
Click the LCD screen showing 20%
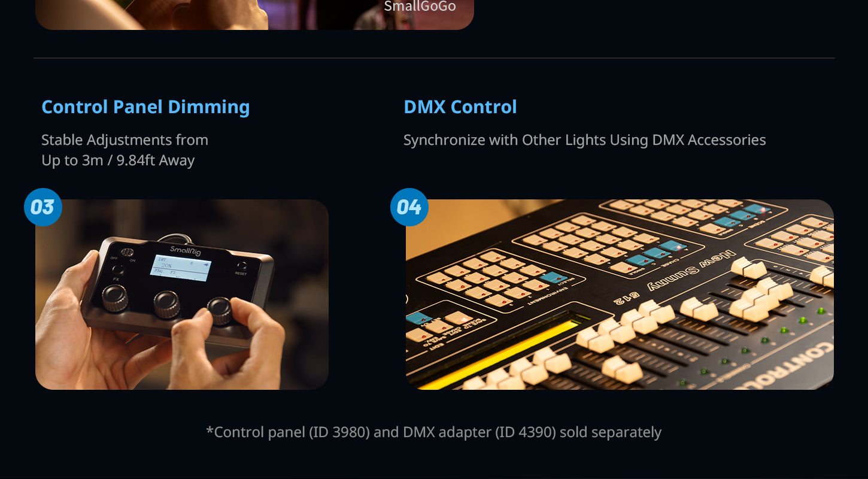(181, 268)
